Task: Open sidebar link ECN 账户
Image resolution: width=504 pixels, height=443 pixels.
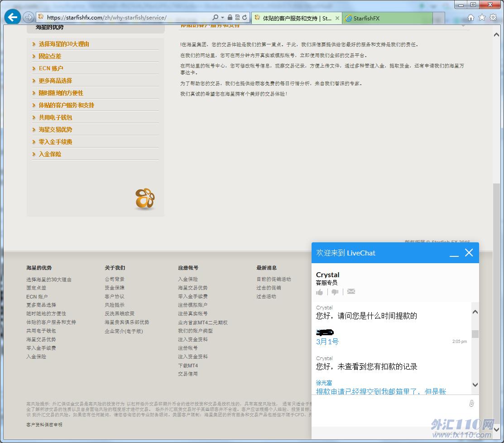Action: pyautogui.click(x=51, y=68)
